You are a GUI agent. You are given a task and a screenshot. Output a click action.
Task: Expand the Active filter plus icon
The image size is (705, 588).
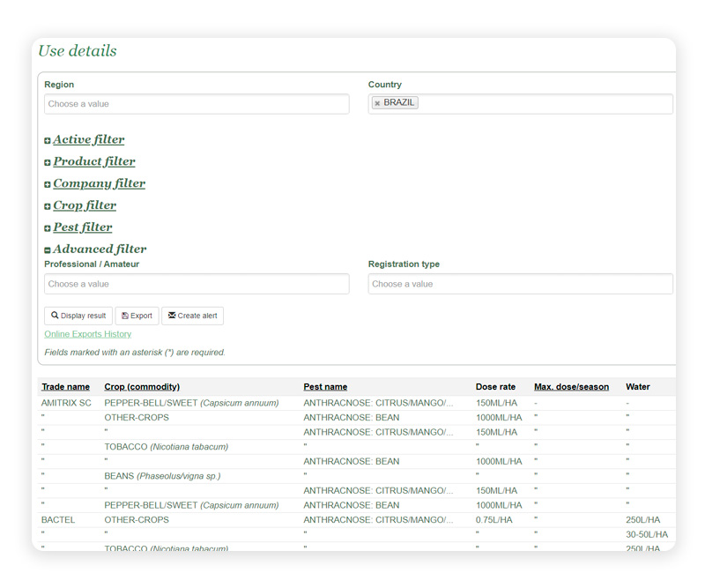(48, 141)
